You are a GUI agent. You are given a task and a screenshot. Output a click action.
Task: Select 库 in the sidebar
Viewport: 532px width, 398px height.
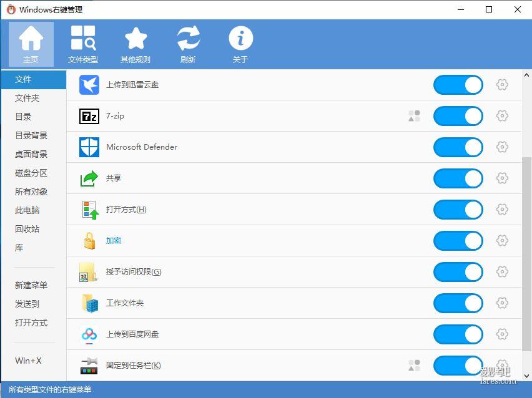[34, 248]
